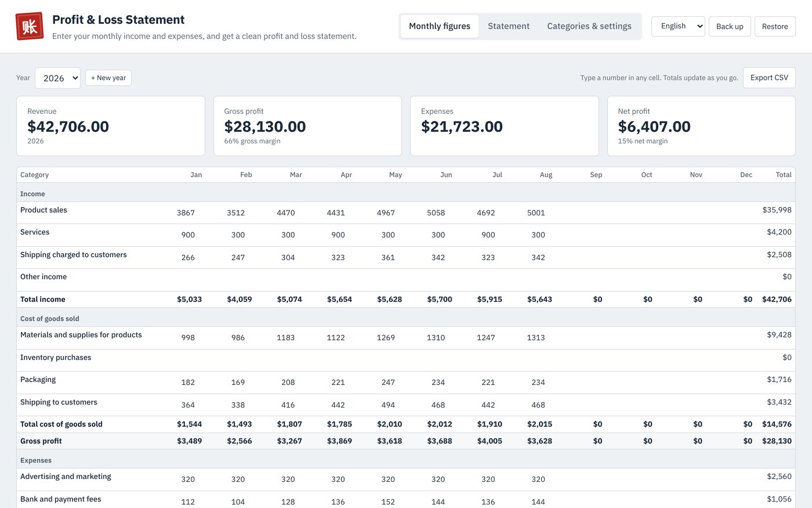Click Gross profit total $28,130
Viewport: 812px width, 508px height.
[777, 441]
